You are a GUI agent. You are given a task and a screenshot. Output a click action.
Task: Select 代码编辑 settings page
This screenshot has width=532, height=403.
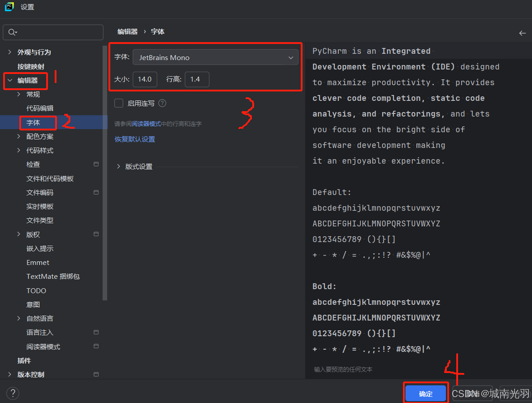click(x=40, y=108)
